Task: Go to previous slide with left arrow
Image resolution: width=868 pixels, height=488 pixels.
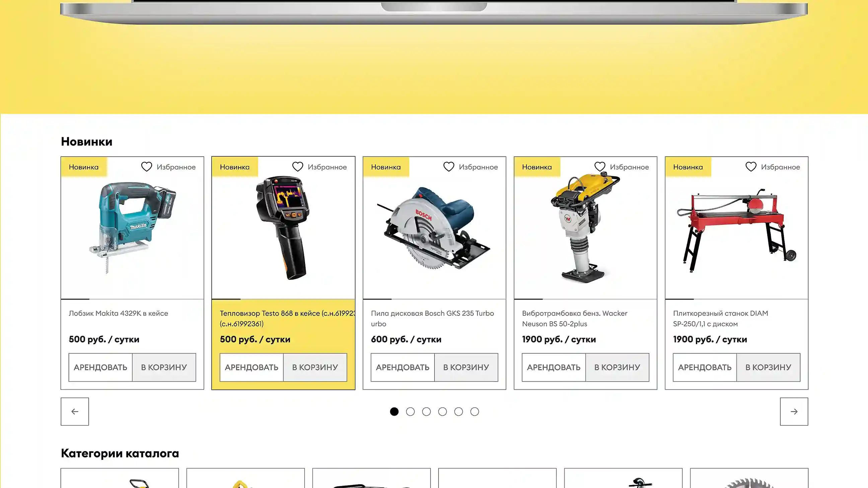Action: pos(75,412)
